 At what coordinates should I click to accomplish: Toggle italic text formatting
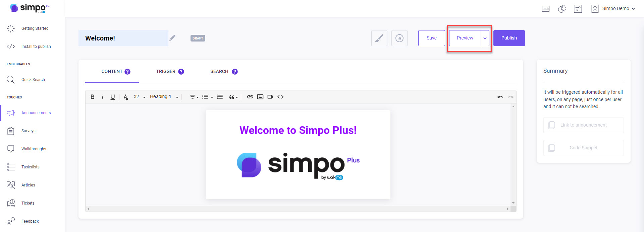[103, 97]
